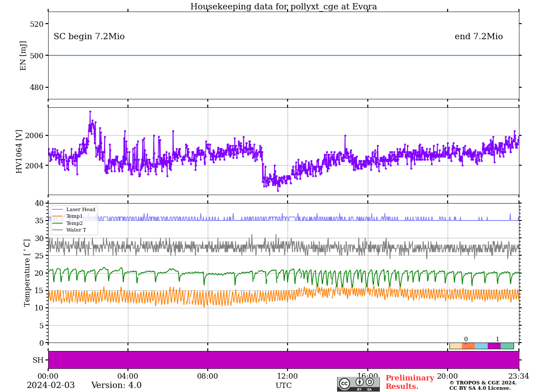535x392 pixels.
Task: Click the CC ShareAlike SA circular arrow icon
Action: (x=370, y=382)
